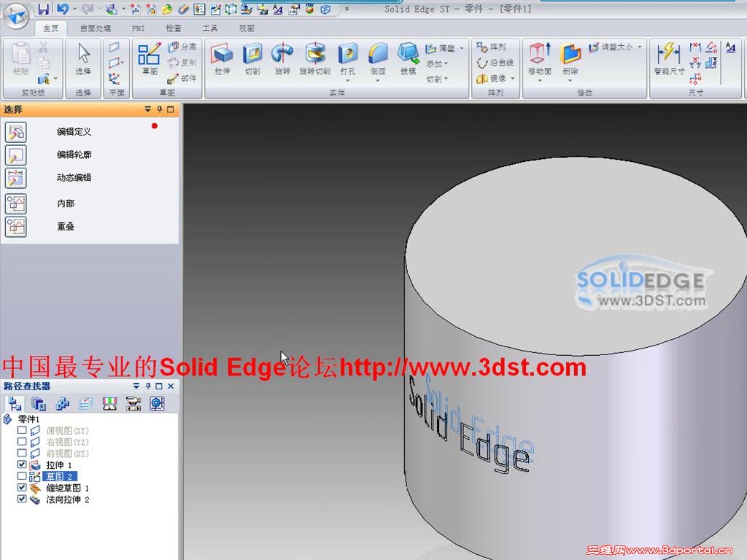
Task: Check the 草图 2 visibility checkbox
Action: [x=22, y=475]
